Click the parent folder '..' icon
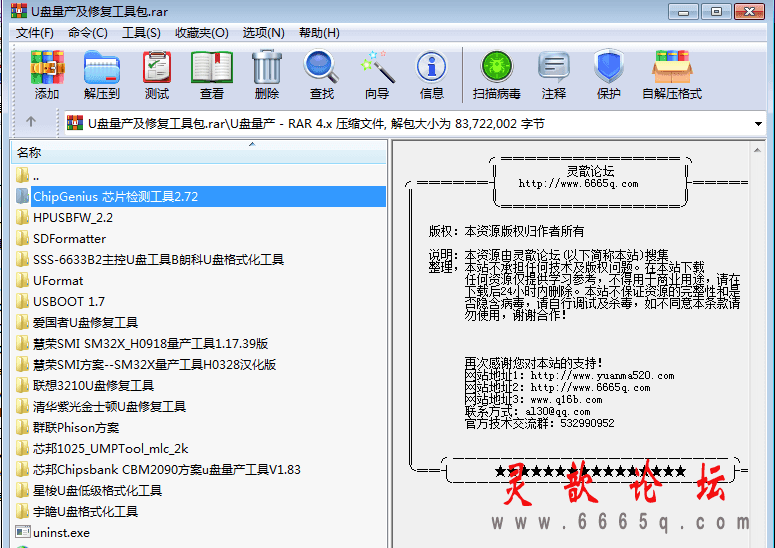775x548 pixels. (22, 175)
